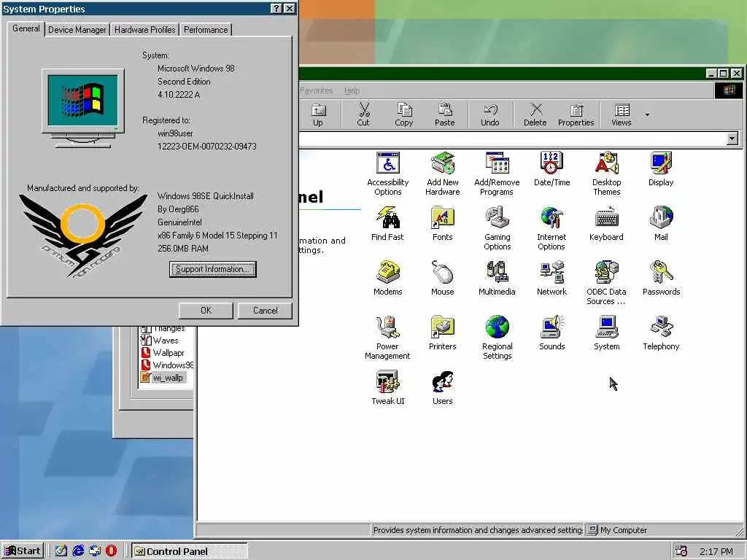Open Gaming Options
Viewport: 747px width, 560px height.
point(497,228)
